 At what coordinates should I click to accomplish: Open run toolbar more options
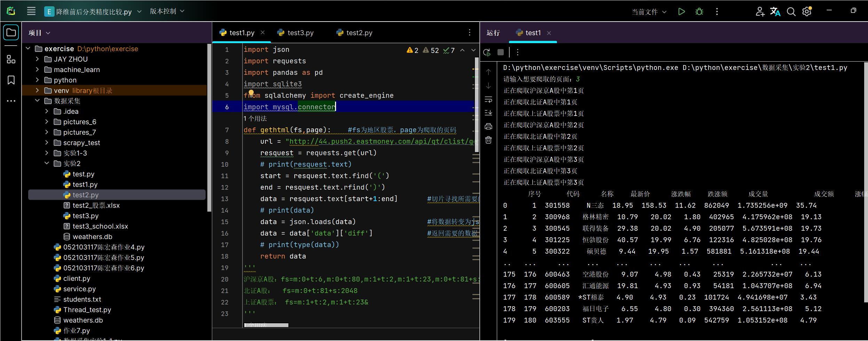point(518,52)
